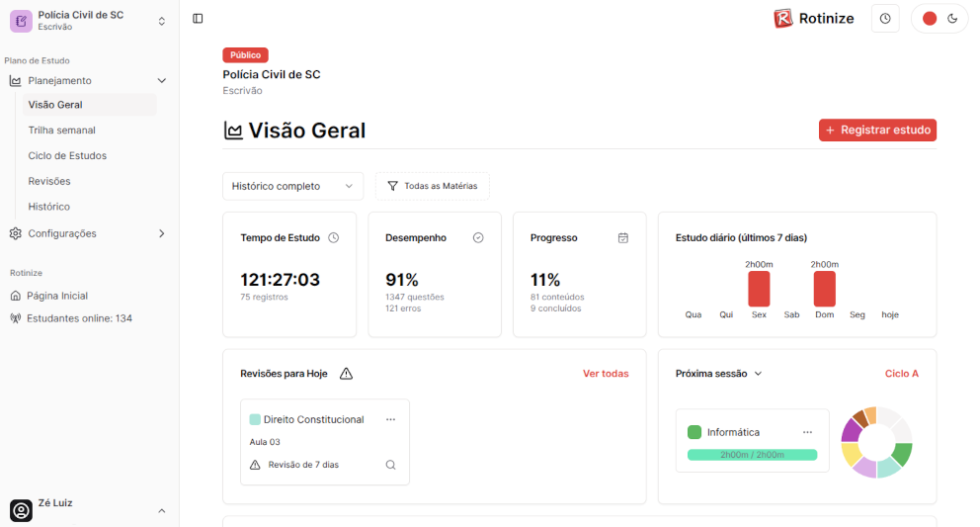
Task: Click the 91% performance value
Action: (402, 279)
